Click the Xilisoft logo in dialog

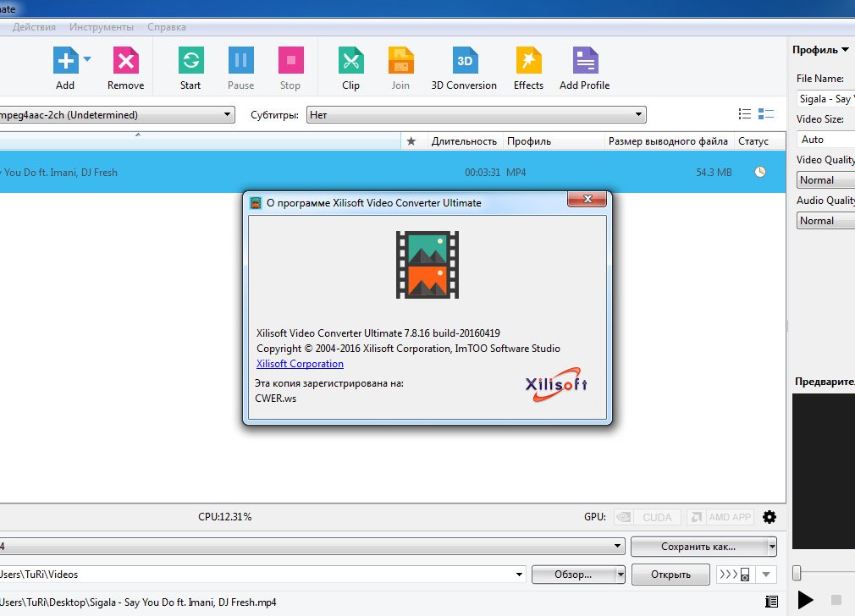556,384
